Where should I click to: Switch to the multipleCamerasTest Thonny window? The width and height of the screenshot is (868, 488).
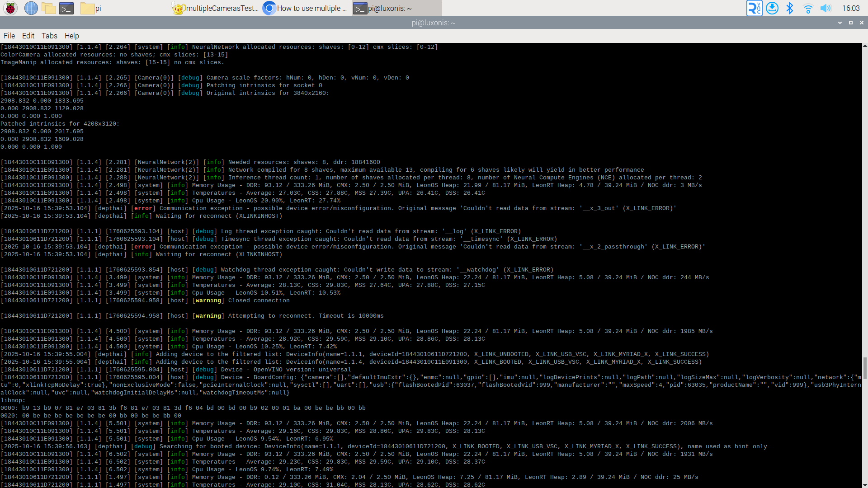point(216,8)
